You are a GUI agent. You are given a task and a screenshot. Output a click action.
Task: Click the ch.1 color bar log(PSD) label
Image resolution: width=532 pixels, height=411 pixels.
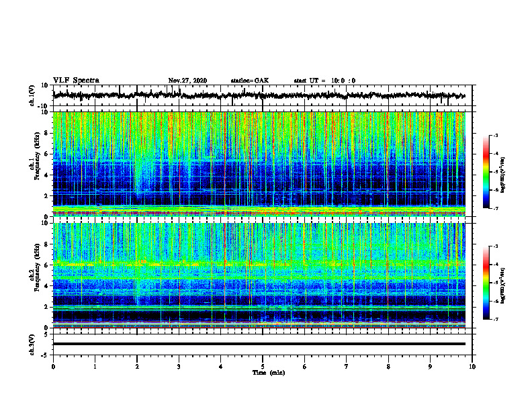pos(503,175)
